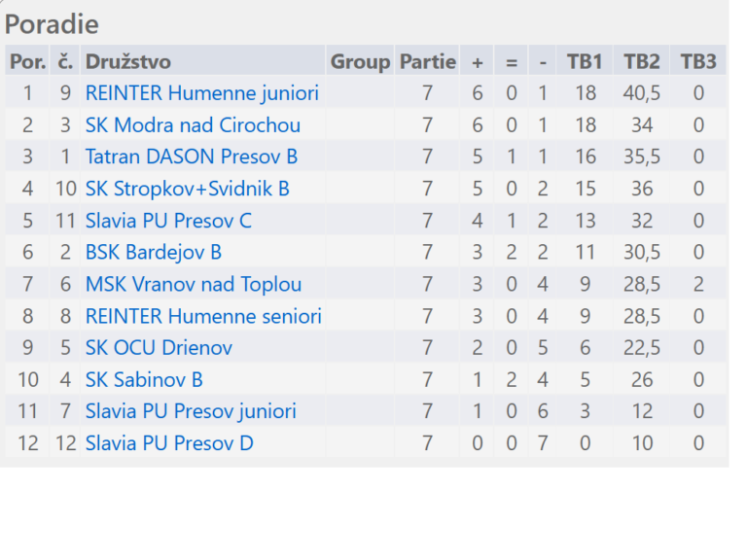Viewport: 747px width, 560px height.
Task: Open Slavia PU Presov D link
Action: click(x=169, y=443)
